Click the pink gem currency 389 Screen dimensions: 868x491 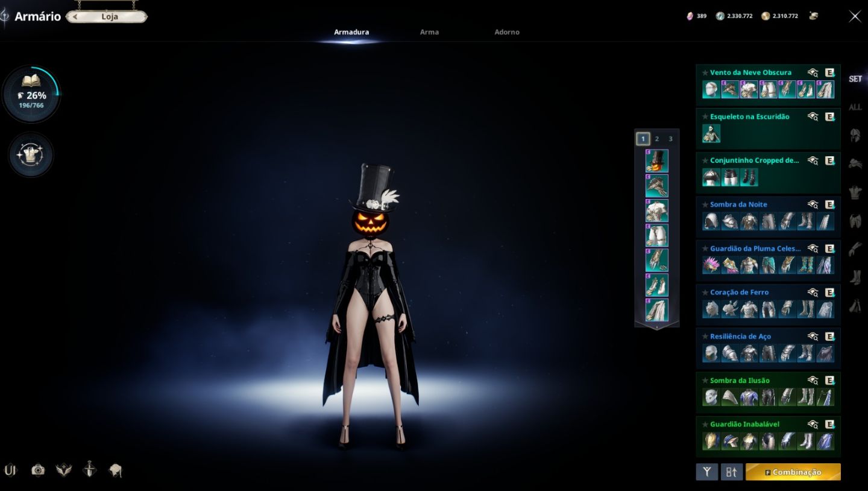point(697,16)
